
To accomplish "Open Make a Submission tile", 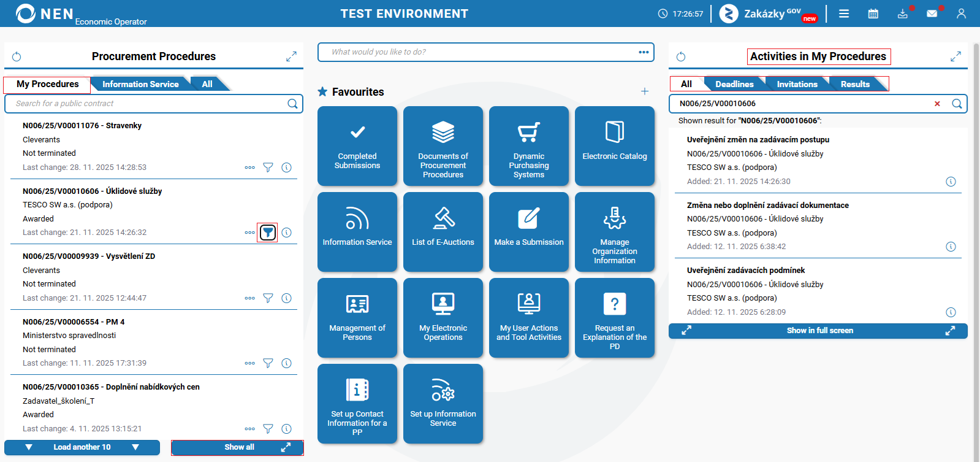I will coord(529,232).
